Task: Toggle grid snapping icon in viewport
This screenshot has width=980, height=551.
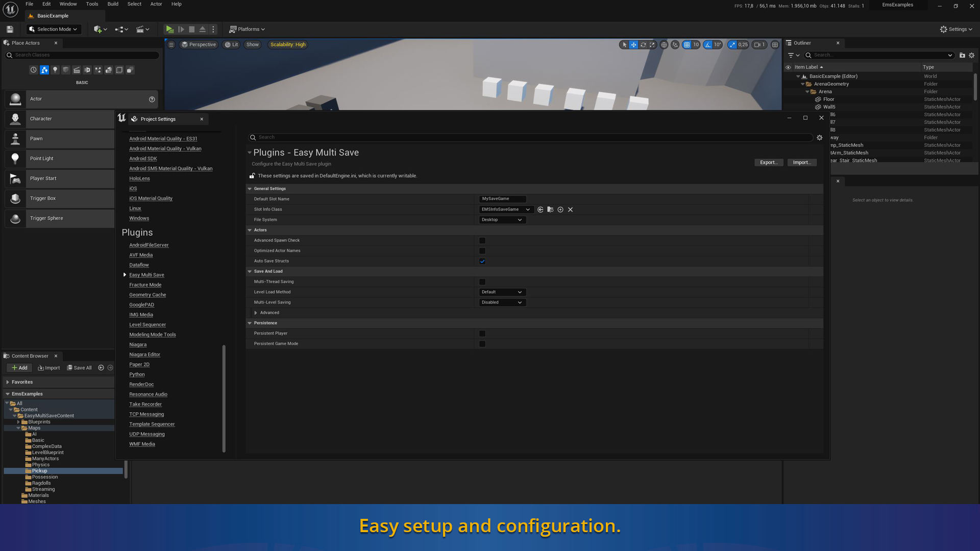Action: pos(687,45)
